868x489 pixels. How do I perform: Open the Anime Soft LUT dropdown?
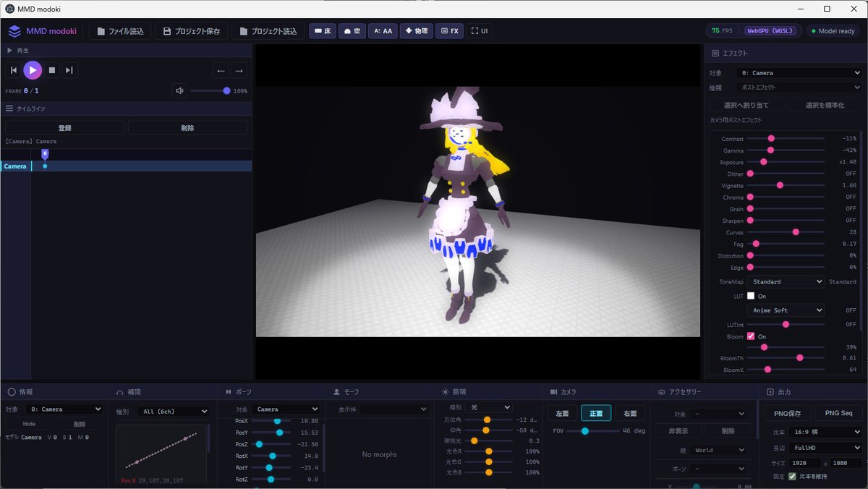tap(786, 310)
